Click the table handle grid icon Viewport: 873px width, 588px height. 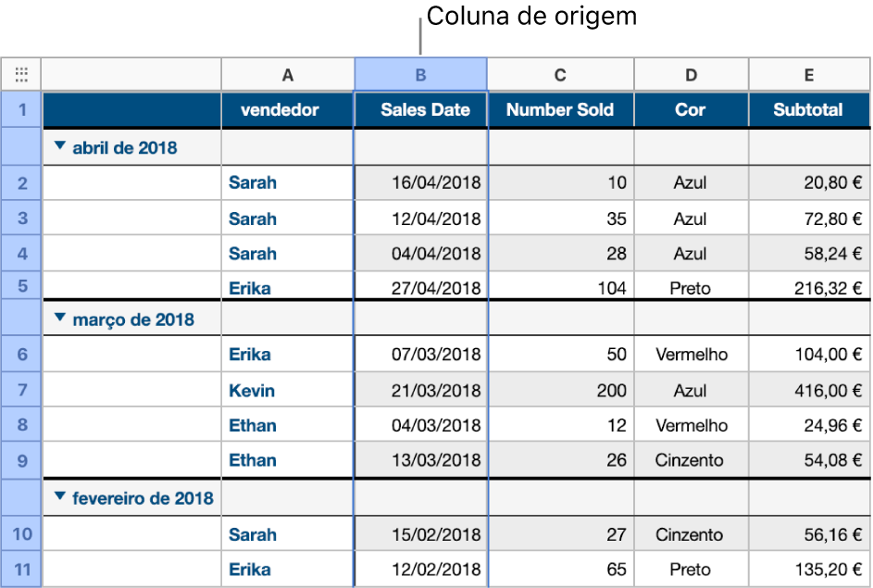(x=20, y=74)
